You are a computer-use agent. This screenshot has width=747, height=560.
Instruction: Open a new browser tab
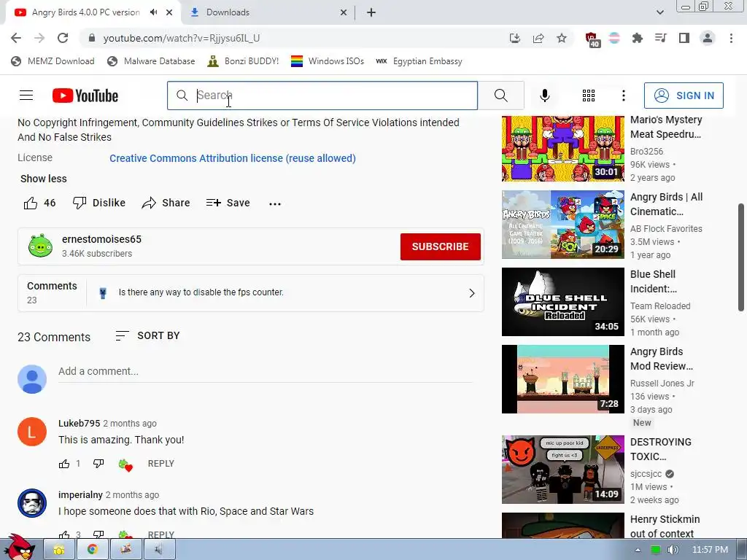371,12
